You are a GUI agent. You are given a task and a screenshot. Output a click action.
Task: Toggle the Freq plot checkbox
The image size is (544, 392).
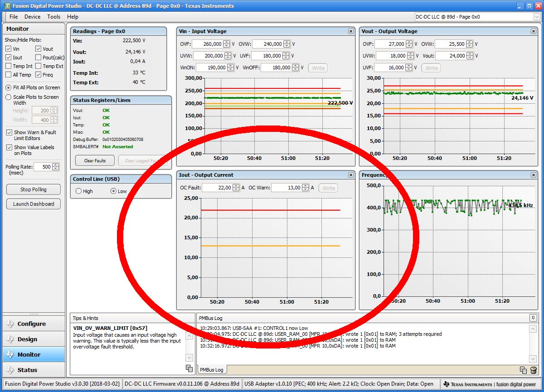tap(38, 75)
